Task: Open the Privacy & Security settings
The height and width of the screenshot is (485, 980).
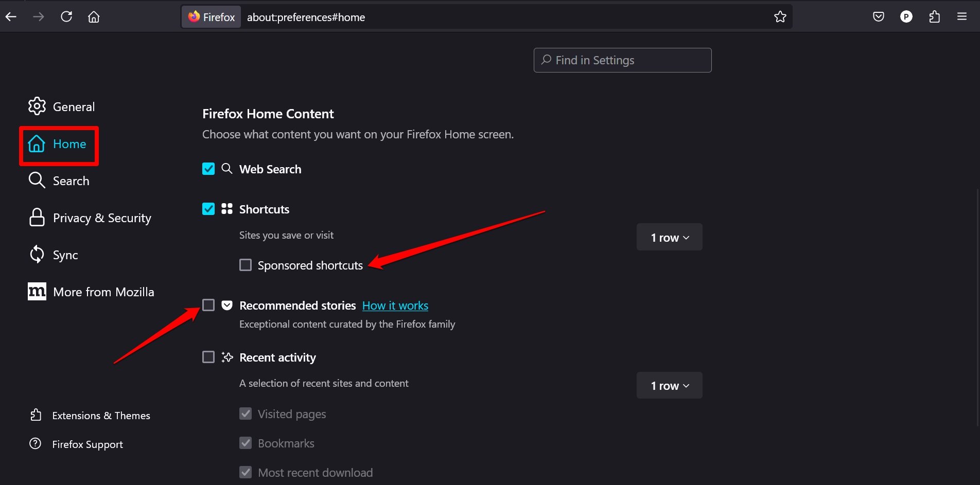Action: 102,218
